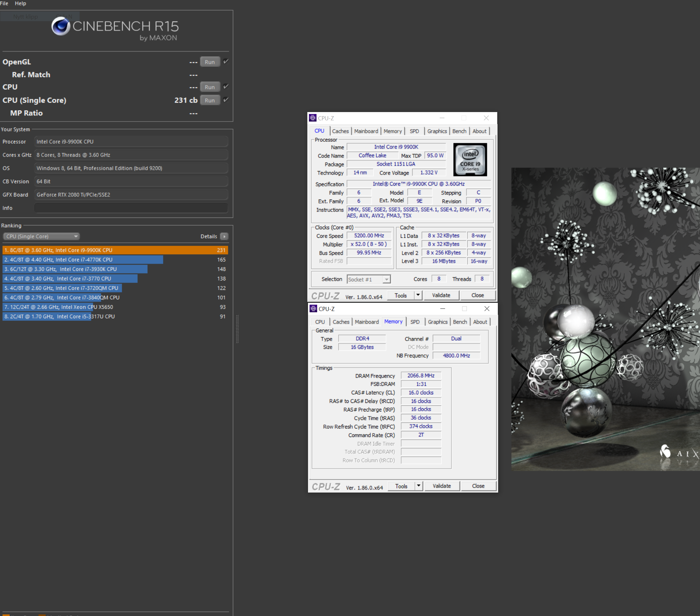Open the Help menu
Image resolution: width=700 pixels, height=616 pixels.
(20, 3)
